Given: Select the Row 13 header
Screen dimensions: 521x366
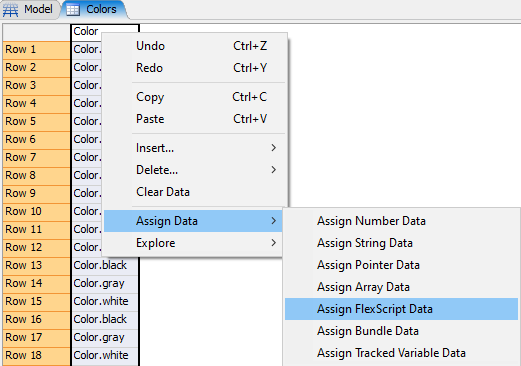Looking at the screenshot, I should tap(36, 265).
